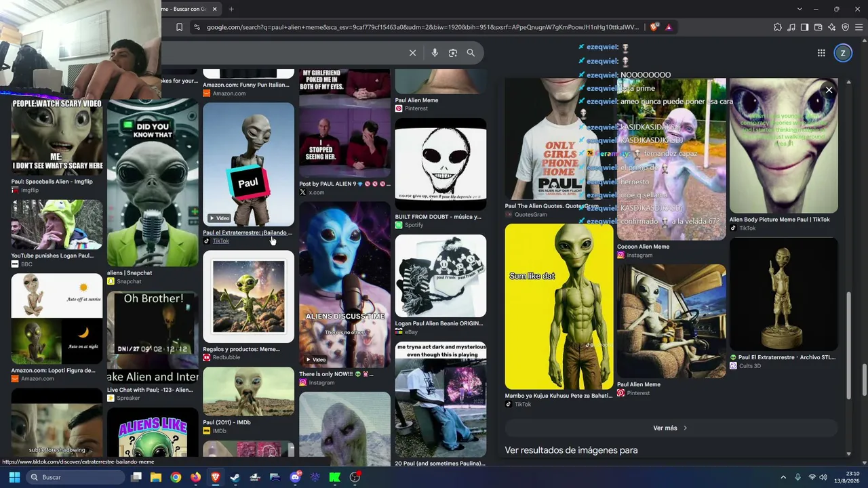Open 'Cocoon Alien Meme' Instagram link
The width and height of the screenshot is (868, 488).
[644, 247]
